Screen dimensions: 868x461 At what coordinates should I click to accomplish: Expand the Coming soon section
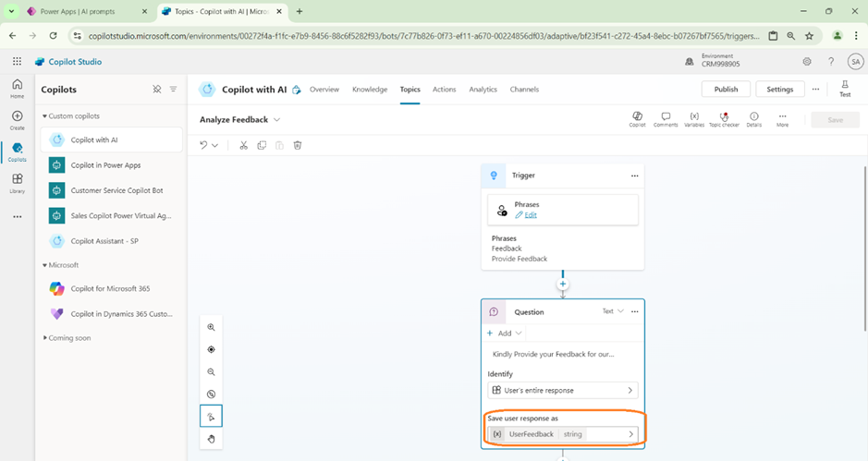tap(44, 338)
